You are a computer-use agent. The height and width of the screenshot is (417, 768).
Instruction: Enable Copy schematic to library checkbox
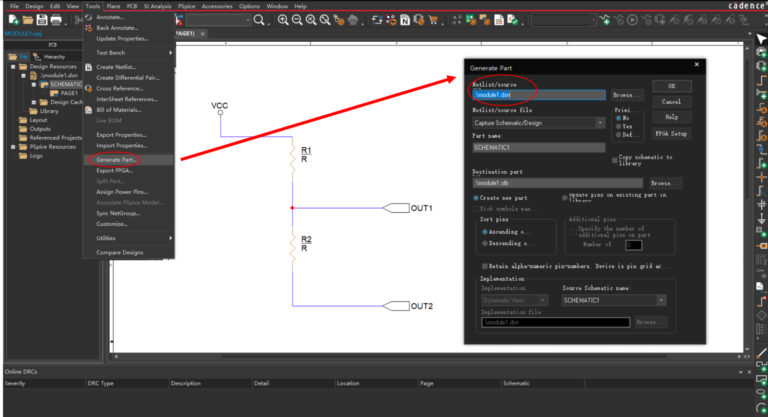tap(614, 159)
